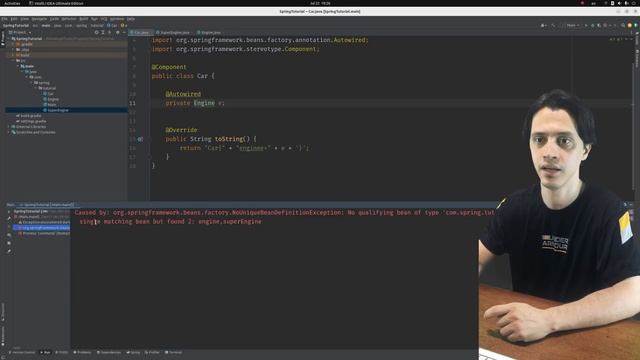
Task: Open Project view selector dropdown
Action: tap(20, 32)
